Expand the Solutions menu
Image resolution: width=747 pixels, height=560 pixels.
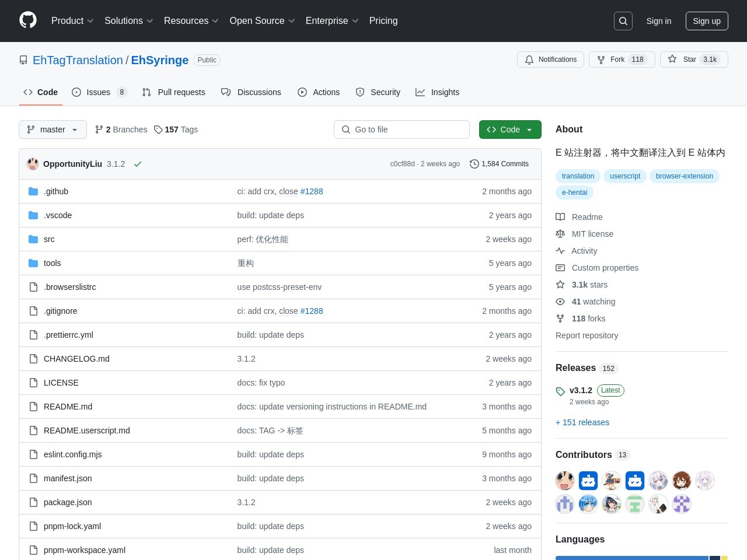pyautogui.click(x=129, y=21)
